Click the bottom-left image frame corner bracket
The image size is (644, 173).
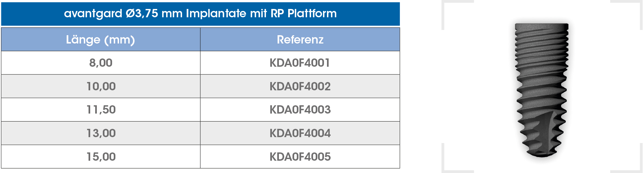(x=457, y=158)
